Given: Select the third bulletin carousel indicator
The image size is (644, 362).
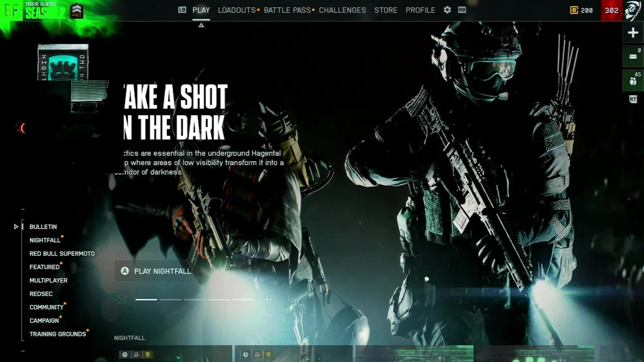Looking at the screenshot, I should pyautogui.click(x=195, y=300).
